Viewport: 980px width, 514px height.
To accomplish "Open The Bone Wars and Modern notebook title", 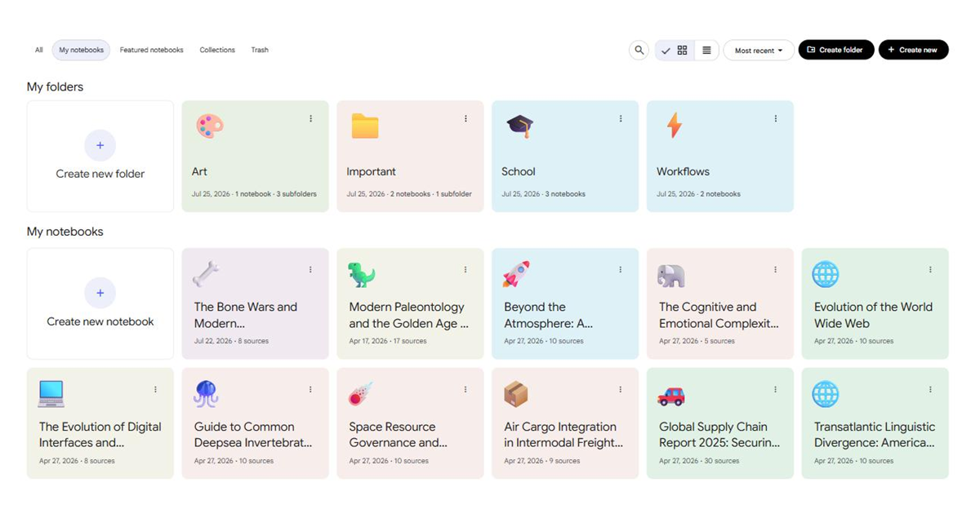I will tap(246, 315).
